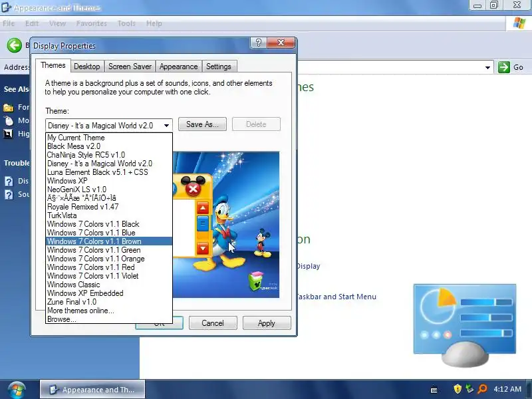Click Browse... entry in theme list
Screen dimensions: 532x399
[x=109, y=319]
